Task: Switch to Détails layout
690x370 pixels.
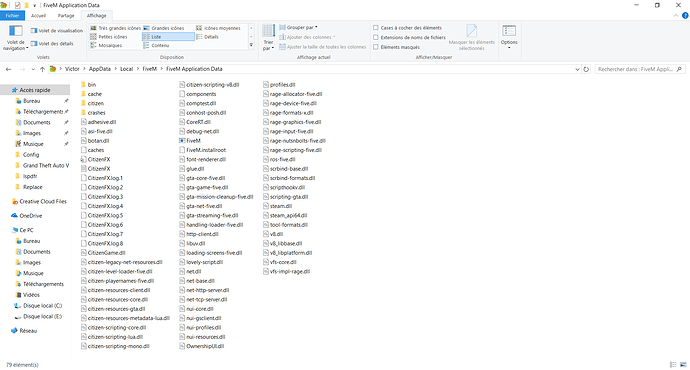Action: pos(207,37)
